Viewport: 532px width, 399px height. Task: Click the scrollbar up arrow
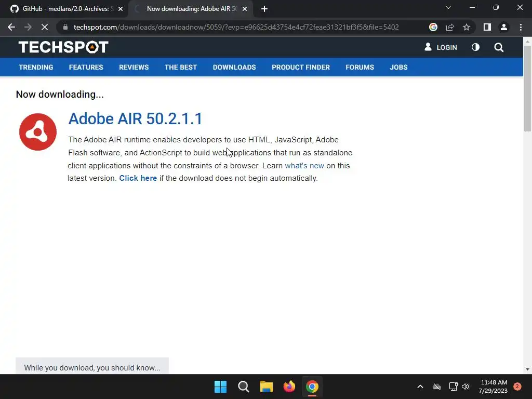pyautogui.click(x=527, y=42)
